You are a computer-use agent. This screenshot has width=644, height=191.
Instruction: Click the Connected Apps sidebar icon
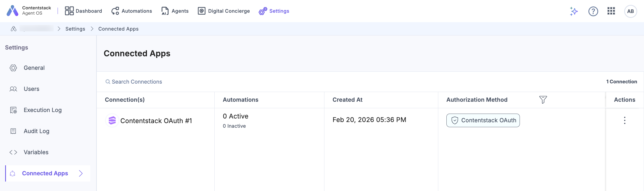13,173
